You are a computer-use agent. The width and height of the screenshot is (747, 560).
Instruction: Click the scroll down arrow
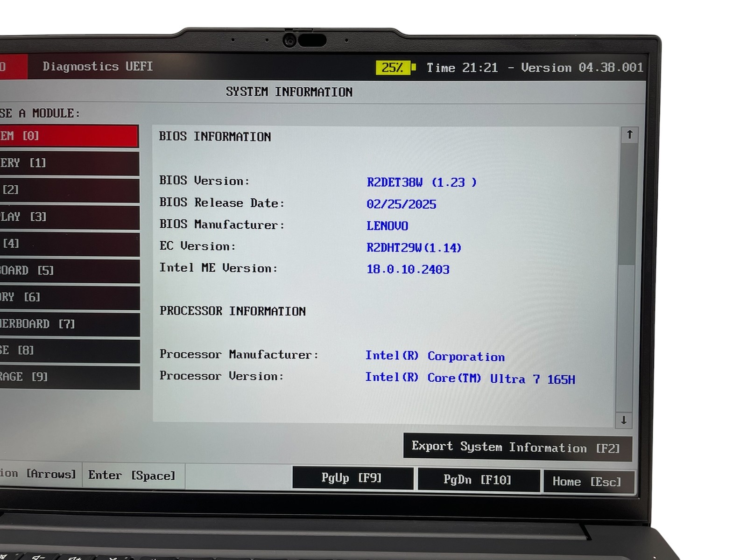[624, 420]
